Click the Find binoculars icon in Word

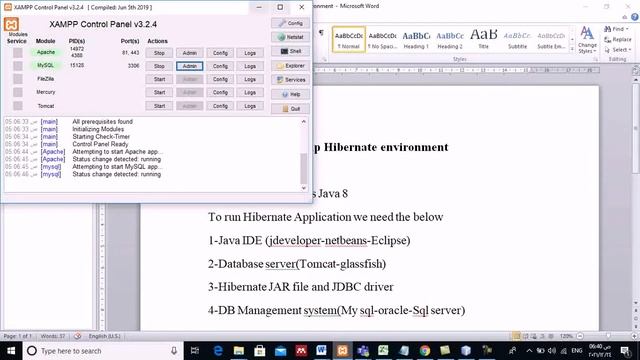click(607, 29)
